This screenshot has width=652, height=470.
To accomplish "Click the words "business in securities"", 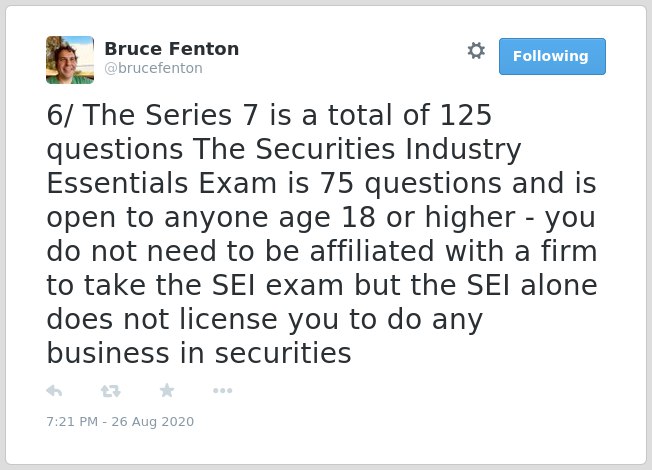I will tap(199, 353).
